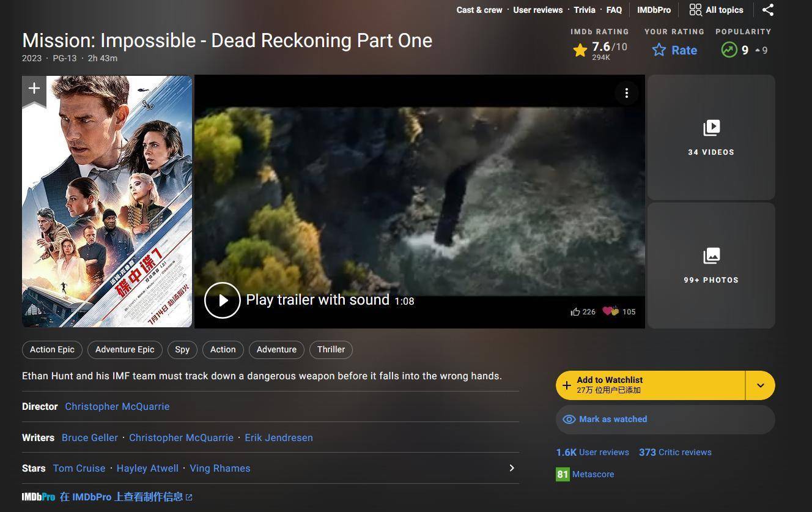
Task: Click the 2023 release year link
Action: 32,58
